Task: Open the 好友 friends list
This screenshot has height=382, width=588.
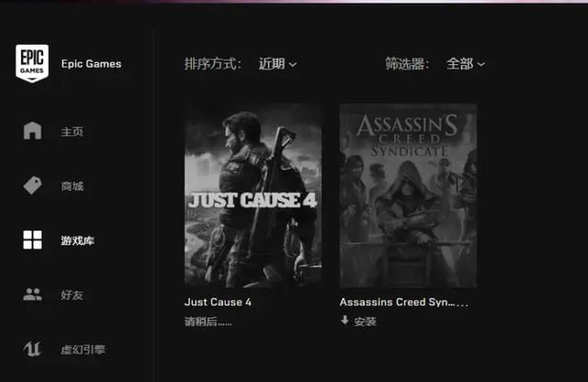Action: [72, 295]
